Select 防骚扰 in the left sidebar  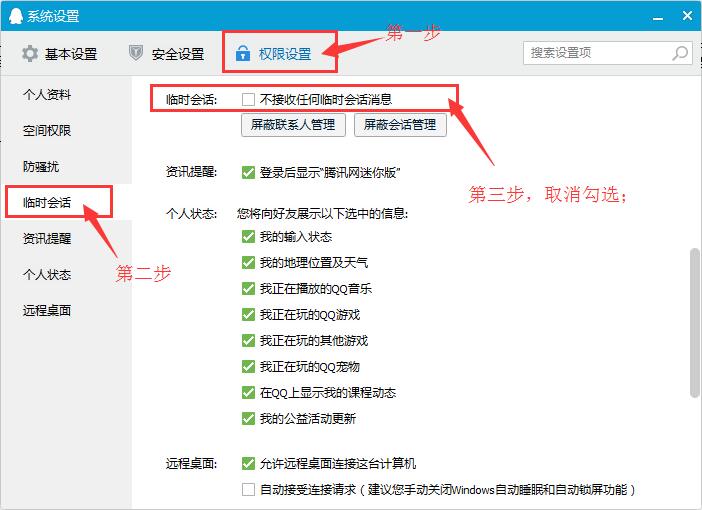[x=41, y=167]
